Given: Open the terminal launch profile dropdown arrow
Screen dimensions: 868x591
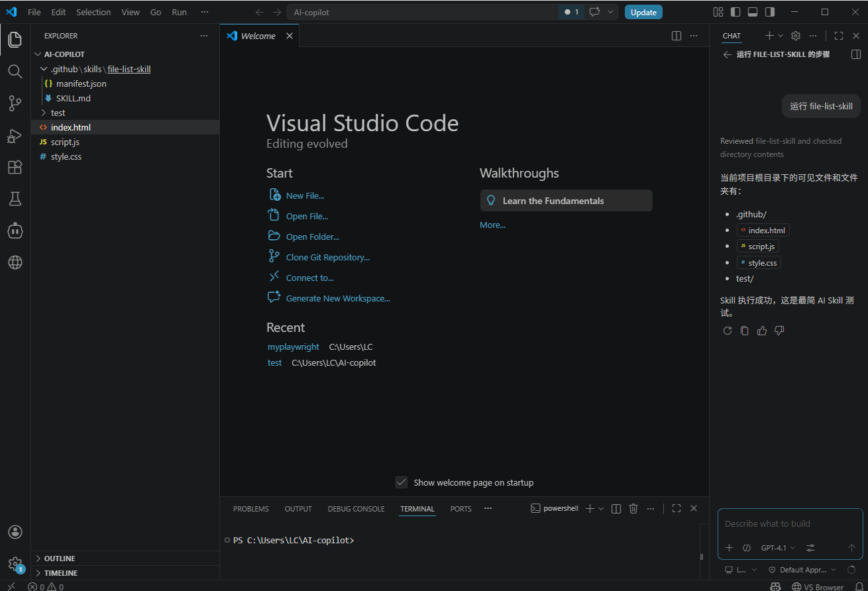Looking at the screenshot, I should click(601, 508).
